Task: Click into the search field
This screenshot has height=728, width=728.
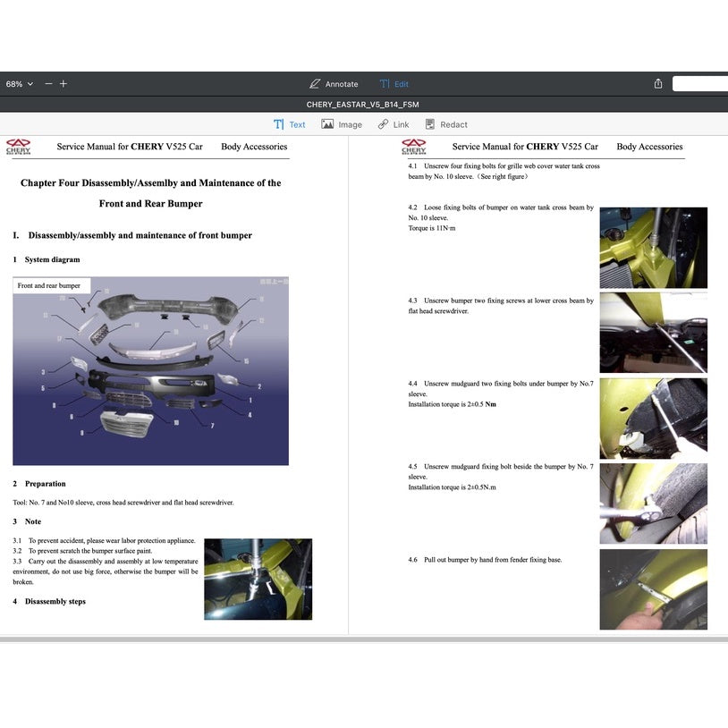Action: 700,84
